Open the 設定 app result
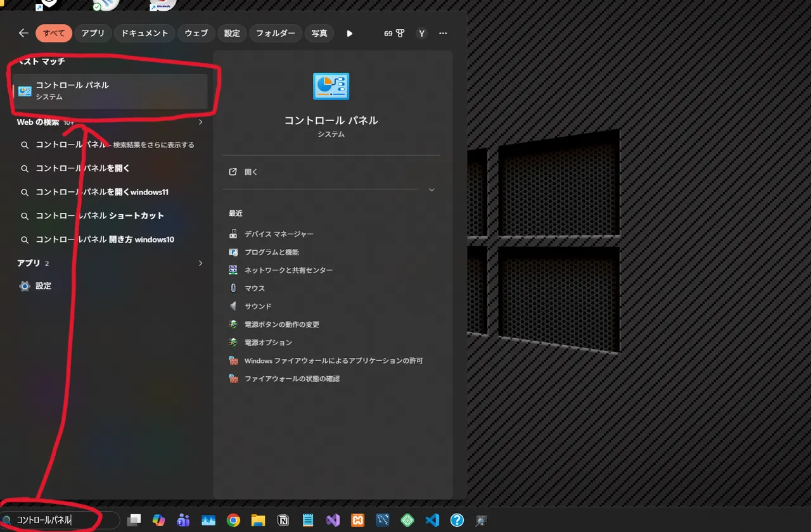Viewport: 811px width, 532px height. pos(110,286)
